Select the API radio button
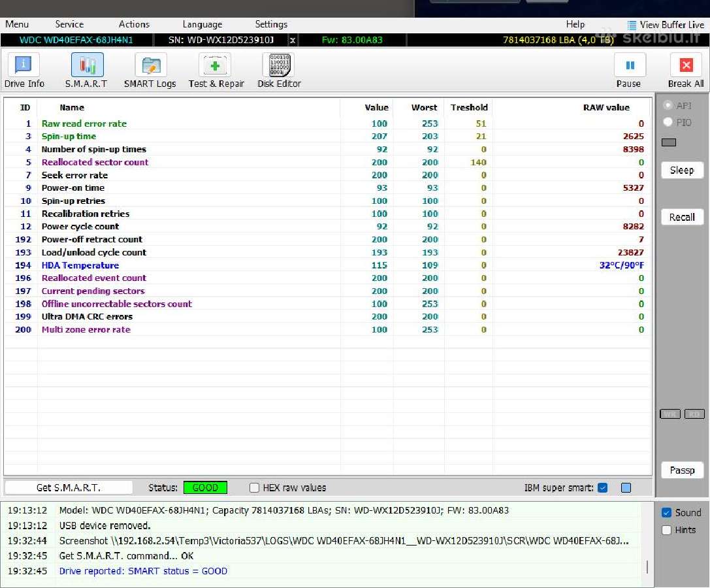The height and width of the screenshot is (588, 710). [668, 106]
